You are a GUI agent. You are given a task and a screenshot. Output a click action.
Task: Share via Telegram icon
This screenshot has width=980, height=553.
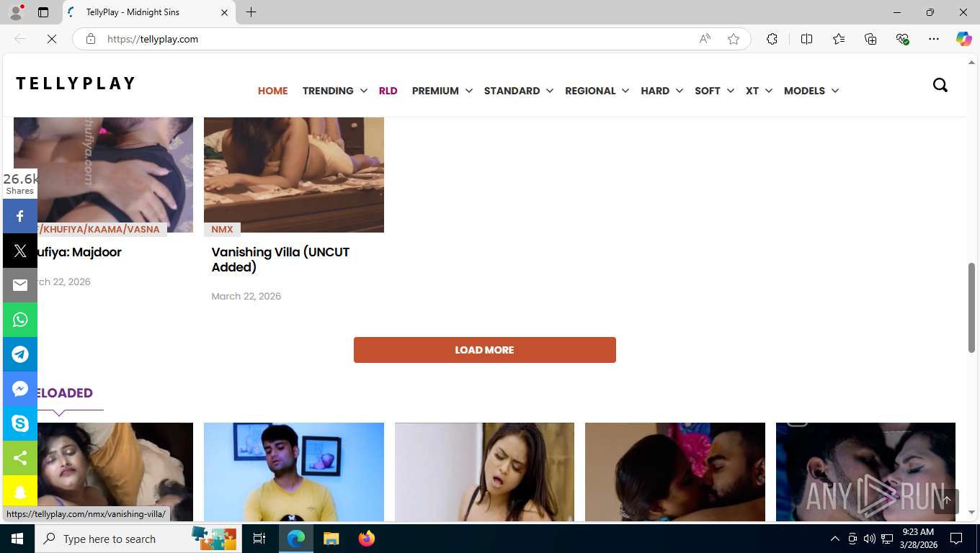click(20, 354)
